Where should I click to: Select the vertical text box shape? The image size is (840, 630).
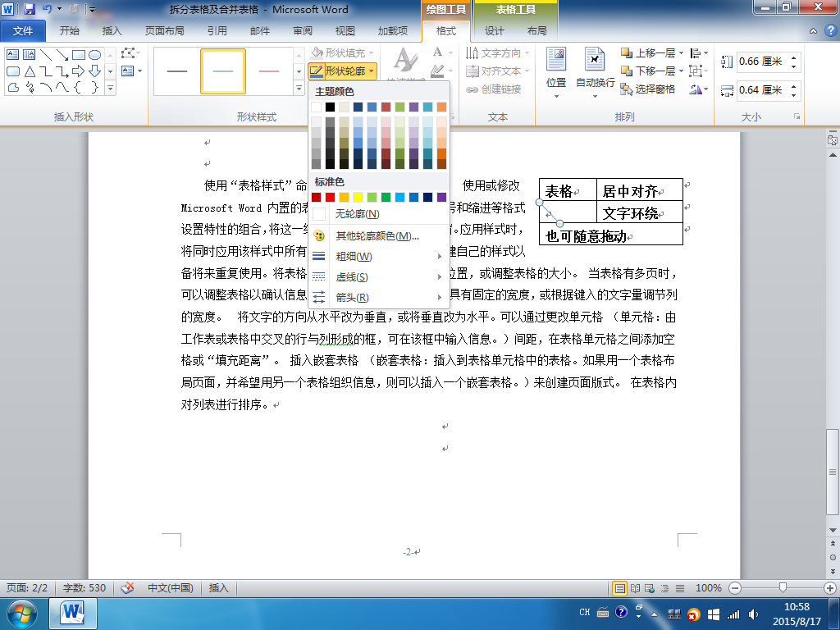(29, 55)
